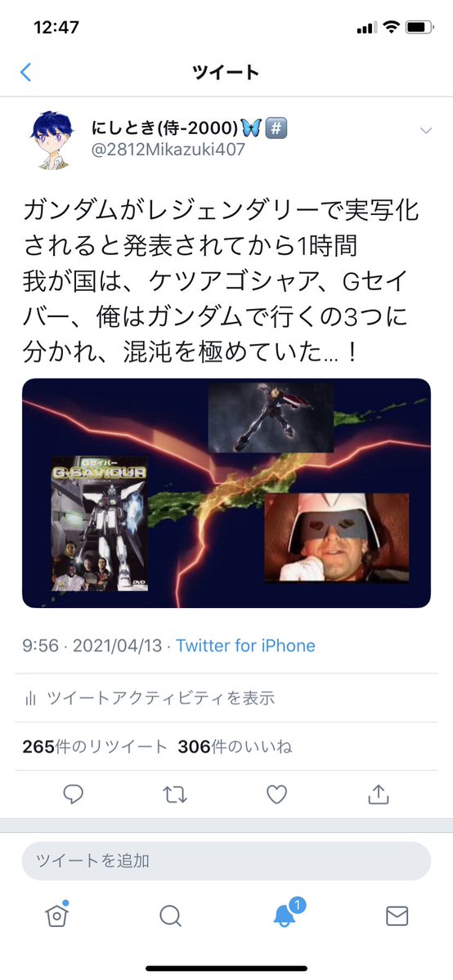Like the tweet with the heart icon

click(x=276, y=794)
